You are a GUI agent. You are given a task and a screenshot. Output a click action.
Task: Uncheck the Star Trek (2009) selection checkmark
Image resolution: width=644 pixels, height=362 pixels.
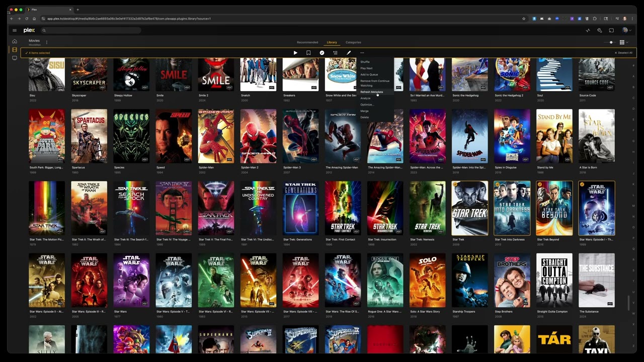pos(455,185)
